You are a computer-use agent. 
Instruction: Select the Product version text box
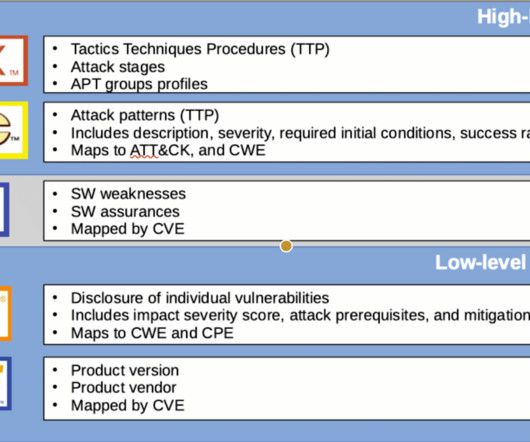pyautogui.click(x=287, y=388)
